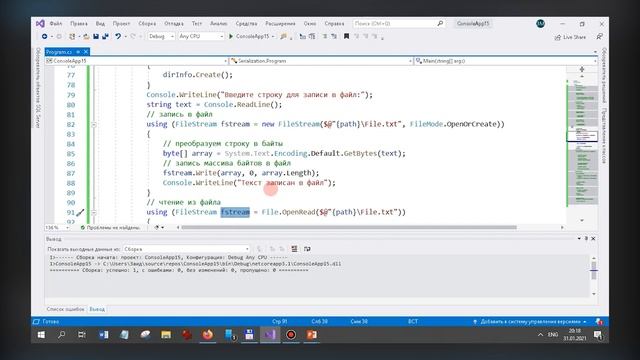Open the ConsoleApp15 project navigation dropdown
640x360 pixels.
[x=136, y=61]
